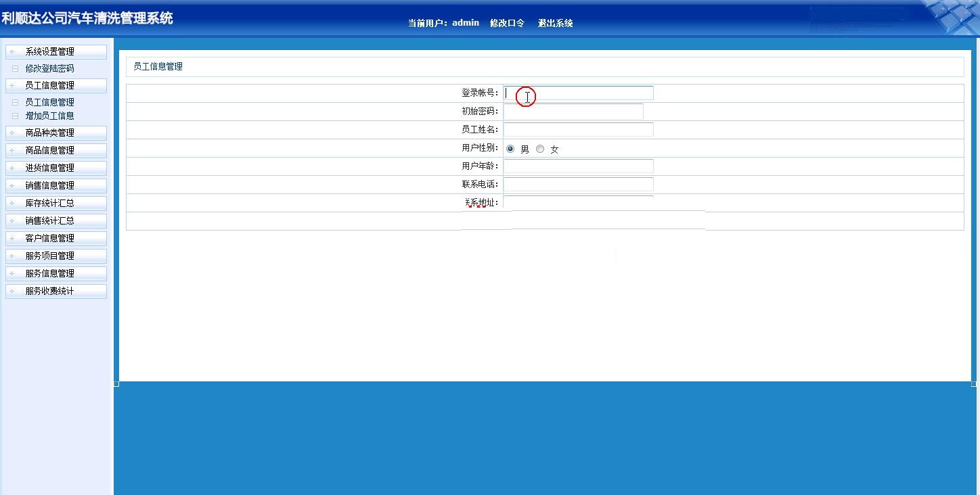This screenshot has height=495, width=980.
Task: Select 增加员工信息 in the sidebar
Action: tap(49, 116)
